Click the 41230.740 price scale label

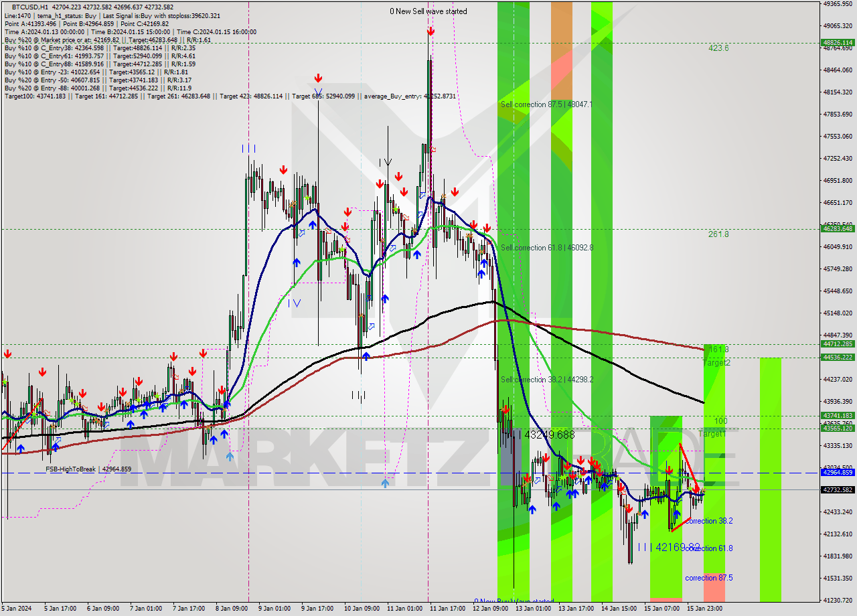(x=838, y=600)
